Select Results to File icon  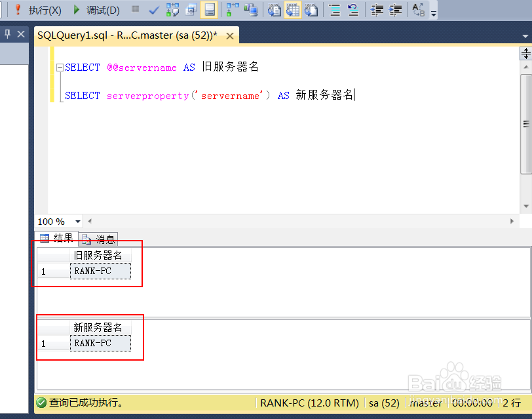pyautogui.click(x=311, y=10)
